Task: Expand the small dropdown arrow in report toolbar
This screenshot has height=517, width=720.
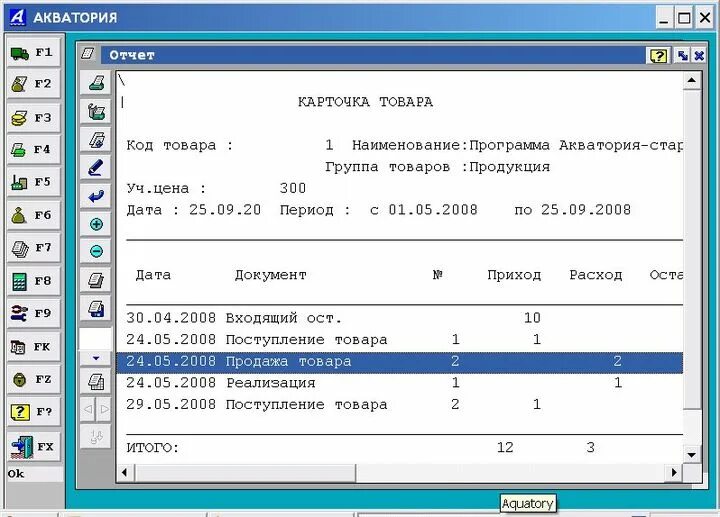Action: 96,358
